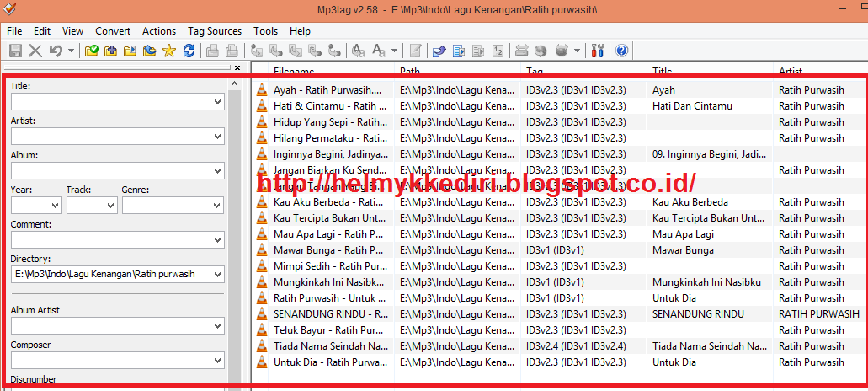The height and width of the screenshot is (391, 868).
Task: Change directory with the green-check folder icon
Action: 91,51
